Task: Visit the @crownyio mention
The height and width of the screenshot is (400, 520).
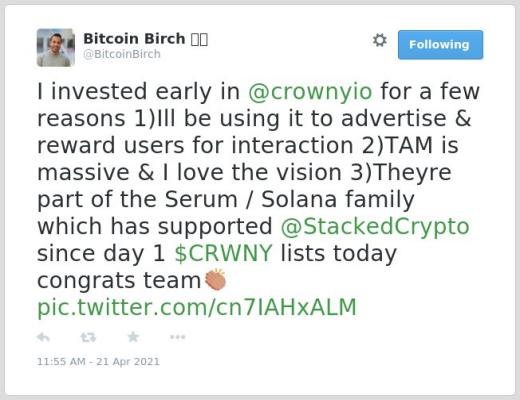Action: pyautogui.click(x=310, y=91)
